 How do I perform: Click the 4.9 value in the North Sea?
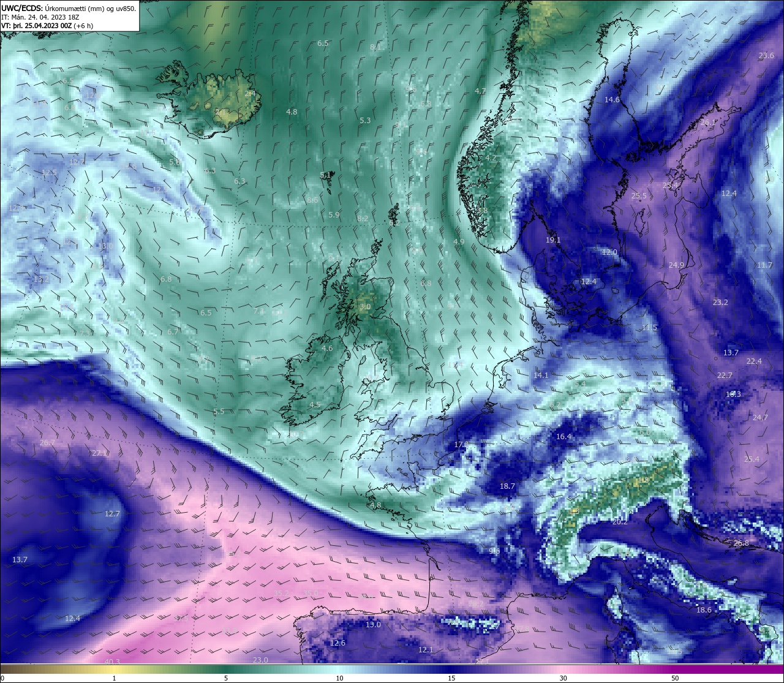pyautogui.click(x=459, y=242)
